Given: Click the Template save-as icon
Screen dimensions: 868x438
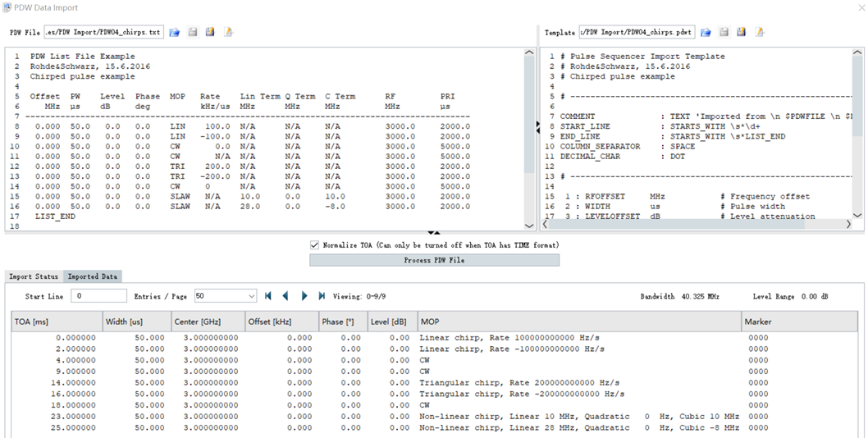Looking at the screenshot, I should point(741,33).
